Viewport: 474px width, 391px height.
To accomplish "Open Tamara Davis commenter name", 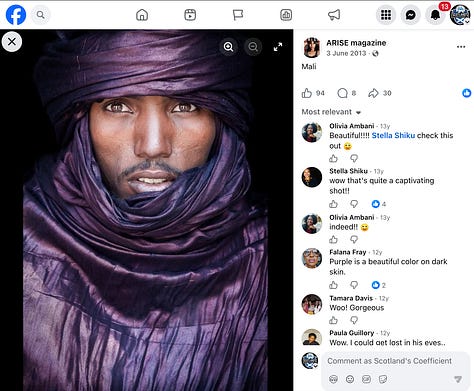I will coord(351,298).
